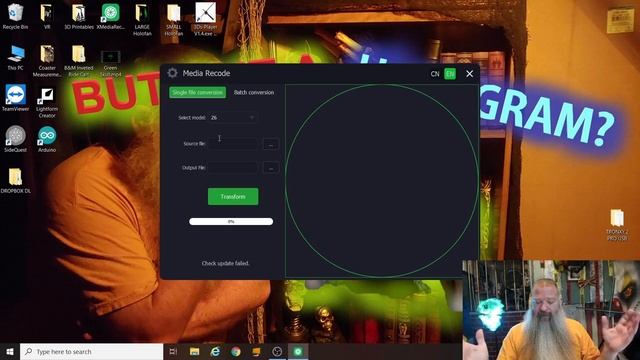Launch the XMediaRecode desktop shortcut
This screenshot has height=360, width=640.
click(x=111, y=17)
